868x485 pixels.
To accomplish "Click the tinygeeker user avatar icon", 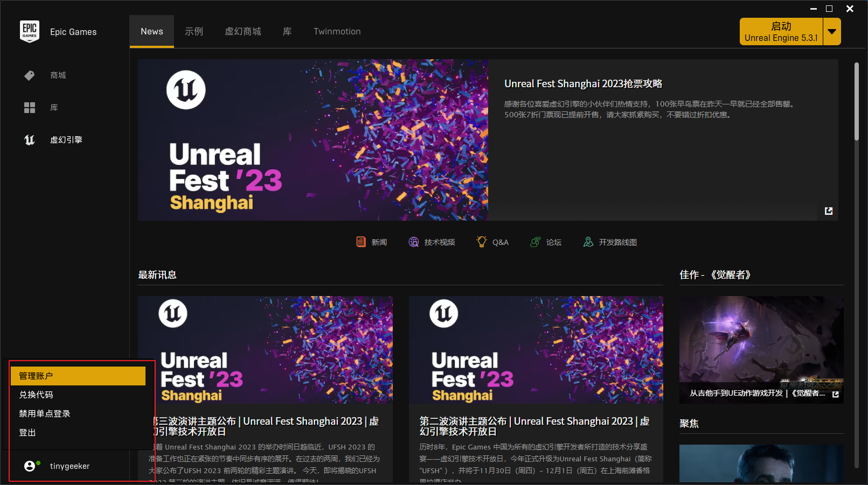I will click(30, 466).
